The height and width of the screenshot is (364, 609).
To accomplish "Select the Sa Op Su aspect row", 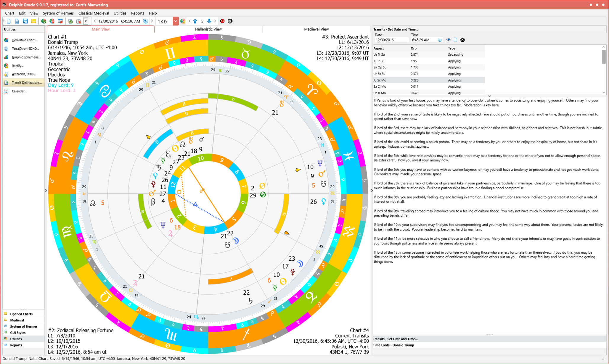I will pos(429,67).
